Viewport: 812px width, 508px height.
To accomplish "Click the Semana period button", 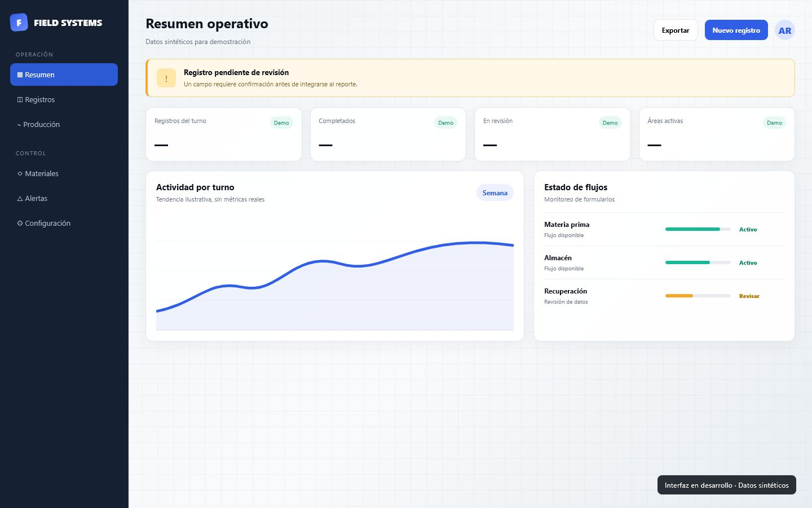I will [495, 192].
